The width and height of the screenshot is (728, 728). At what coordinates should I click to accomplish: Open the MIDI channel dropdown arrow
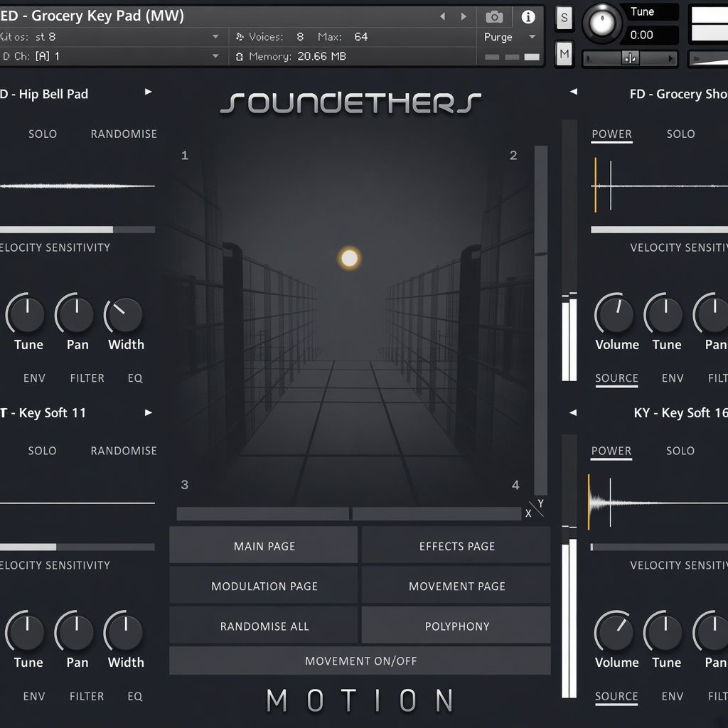coord(215,56)
